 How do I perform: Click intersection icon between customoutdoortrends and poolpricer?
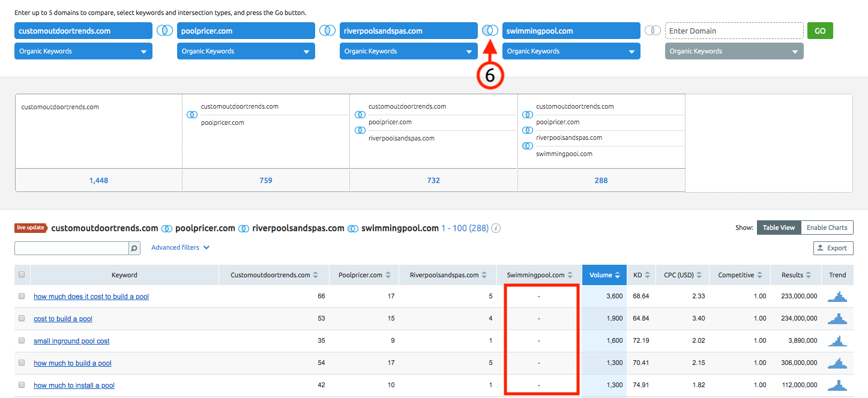(164, 31)
